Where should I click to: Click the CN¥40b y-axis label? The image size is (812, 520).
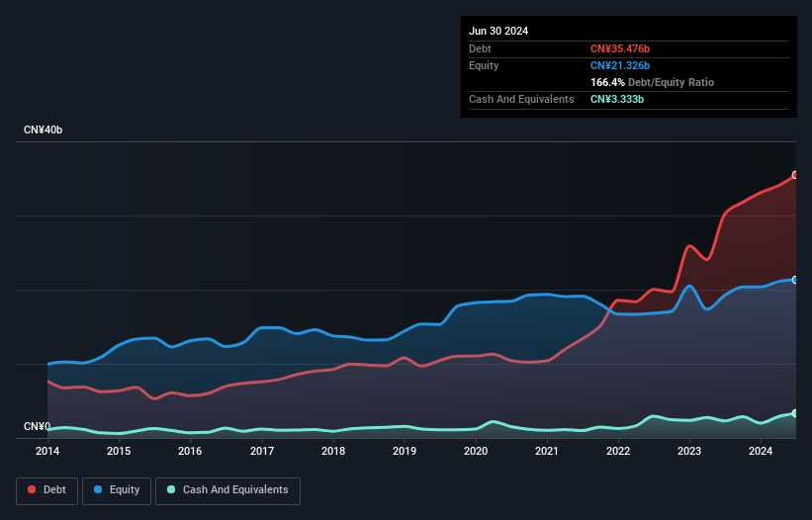click(43, 130)
